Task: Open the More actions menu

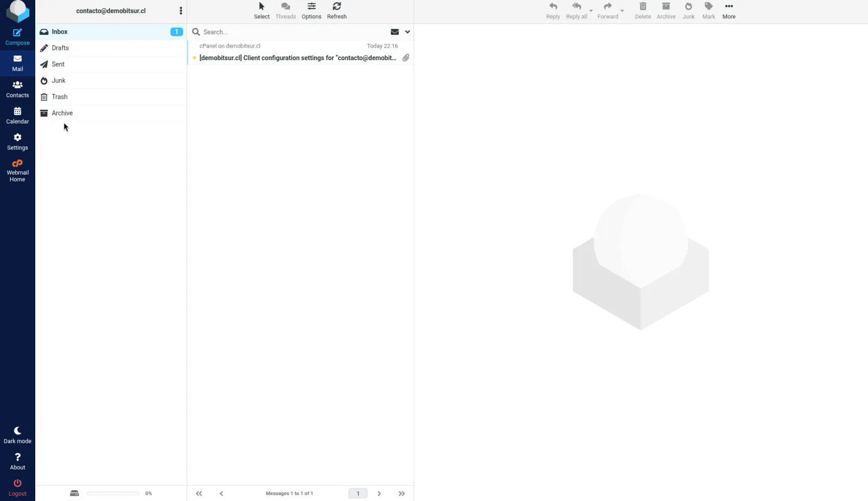Action: pyautogui.click(x=729, y=11)
